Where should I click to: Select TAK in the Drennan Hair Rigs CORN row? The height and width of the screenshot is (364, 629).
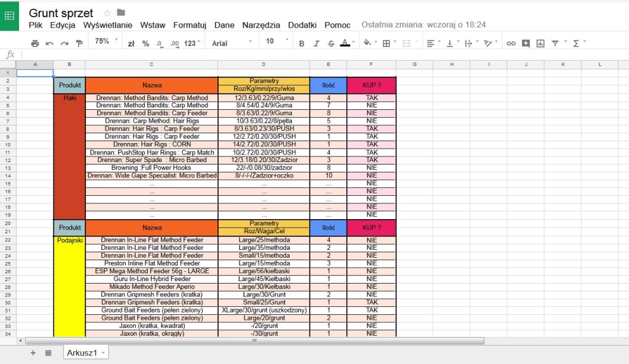click(372, 144)
